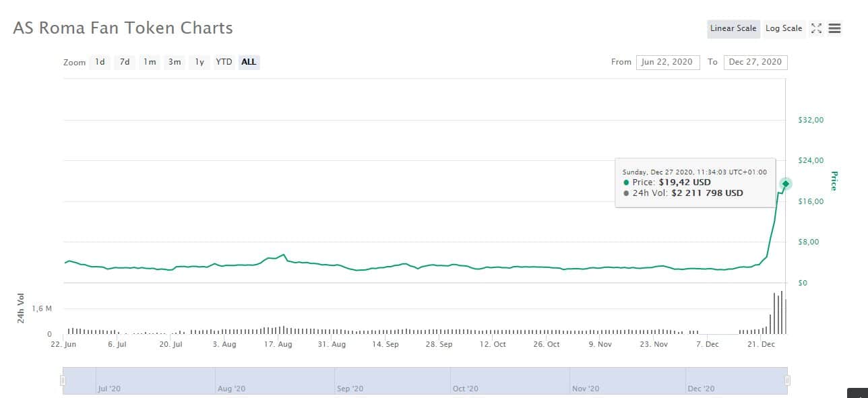Click the 12. Oct date label
The height and width of the screenshot is (398, 868).
(493, 344)
